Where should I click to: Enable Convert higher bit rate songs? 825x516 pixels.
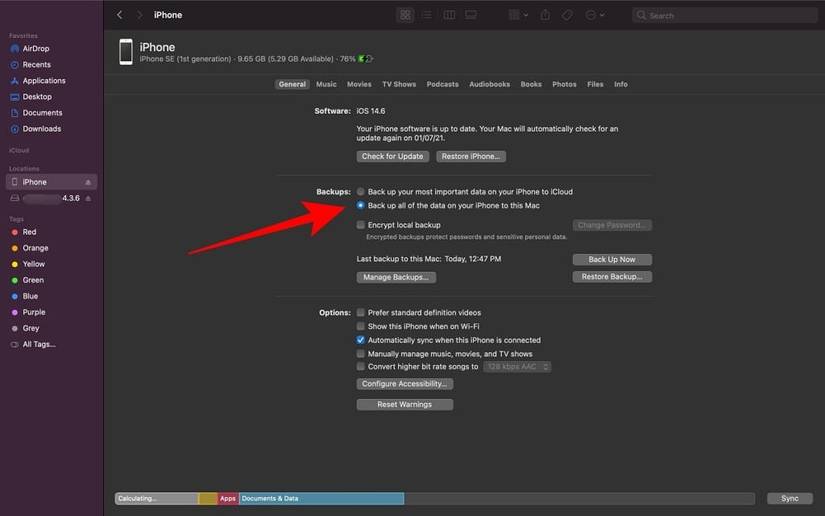360,367
